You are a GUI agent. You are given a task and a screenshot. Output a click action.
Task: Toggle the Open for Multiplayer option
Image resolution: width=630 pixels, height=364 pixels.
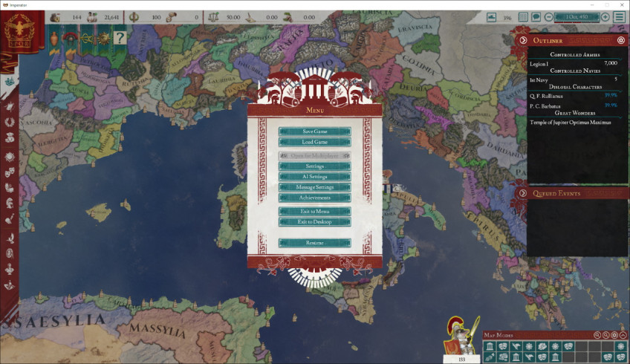pos(314,155)
